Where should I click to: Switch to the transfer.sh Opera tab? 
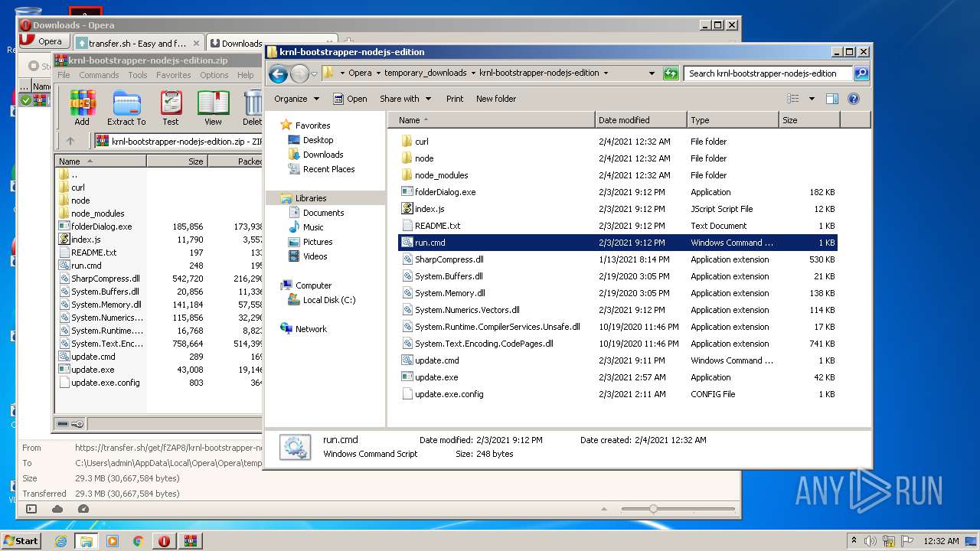(139, 43)
